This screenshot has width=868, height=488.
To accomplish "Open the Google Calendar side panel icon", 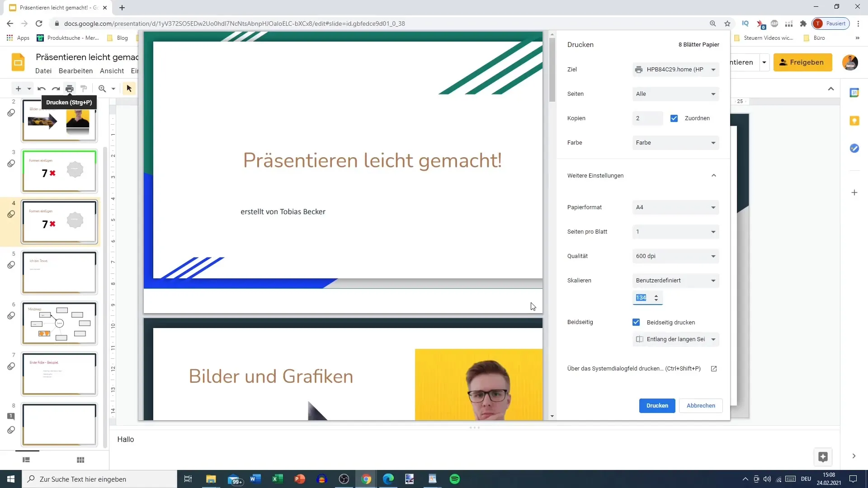I will click(854, 93).
